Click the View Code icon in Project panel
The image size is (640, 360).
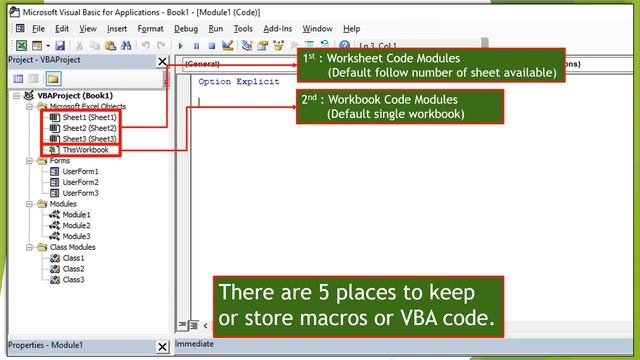coord(18,79)
